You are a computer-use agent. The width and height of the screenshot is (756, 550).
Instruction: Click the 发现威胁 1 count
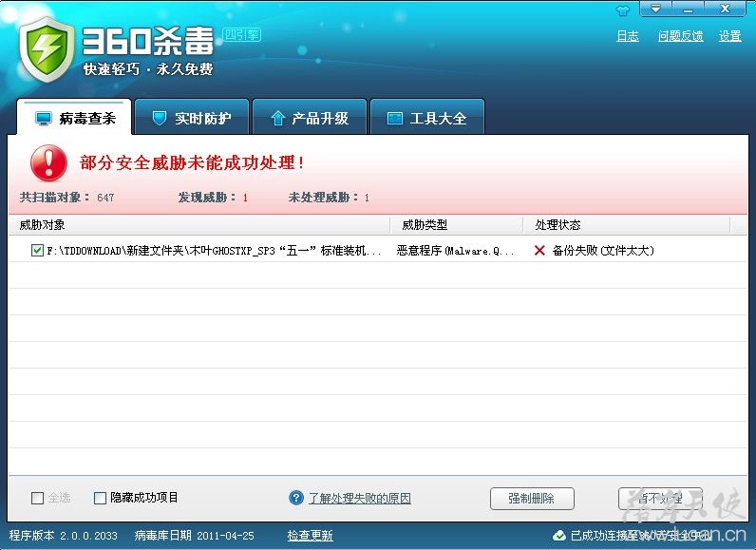(x=213, y=198)
